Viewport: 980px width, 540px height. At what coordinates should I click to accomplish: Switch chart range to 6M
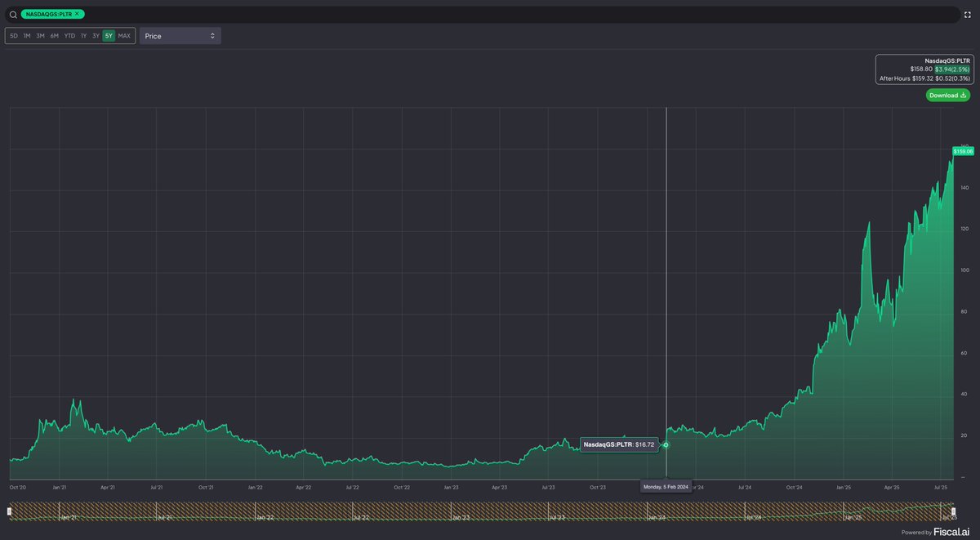tap(54, 36)
